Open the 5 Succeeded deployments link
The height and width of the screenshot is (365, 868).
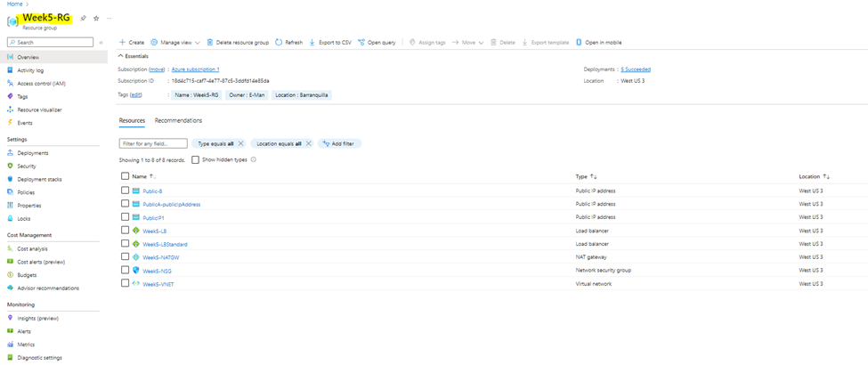point(636,69)
